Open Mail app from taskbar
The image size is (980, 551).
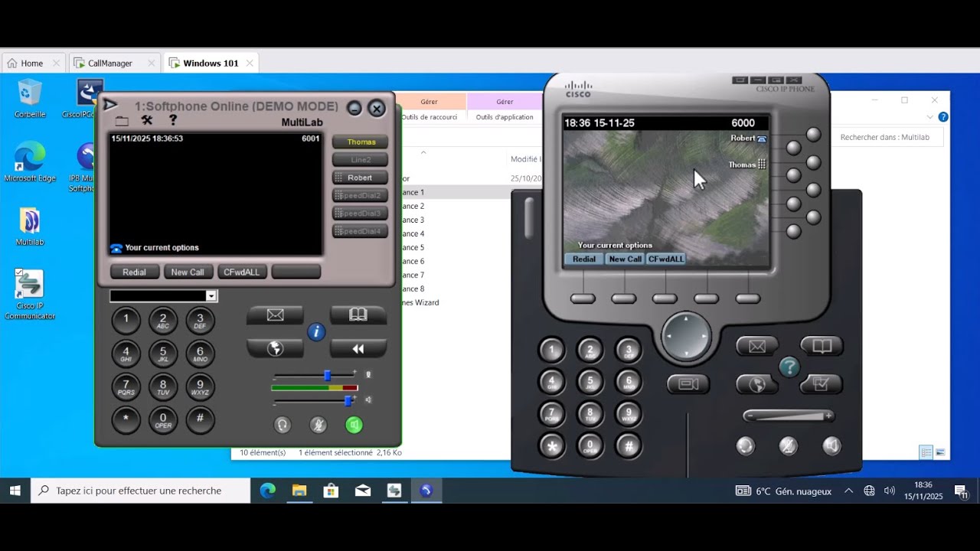(363, 491)
